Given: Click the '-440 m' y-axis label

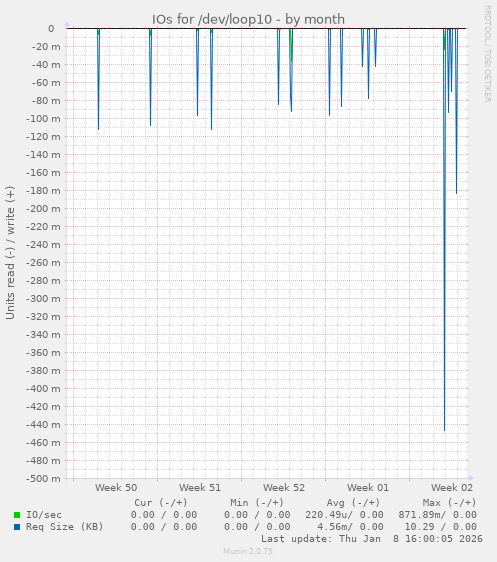Looking at the screenshot, I should [x=43, y=424].
